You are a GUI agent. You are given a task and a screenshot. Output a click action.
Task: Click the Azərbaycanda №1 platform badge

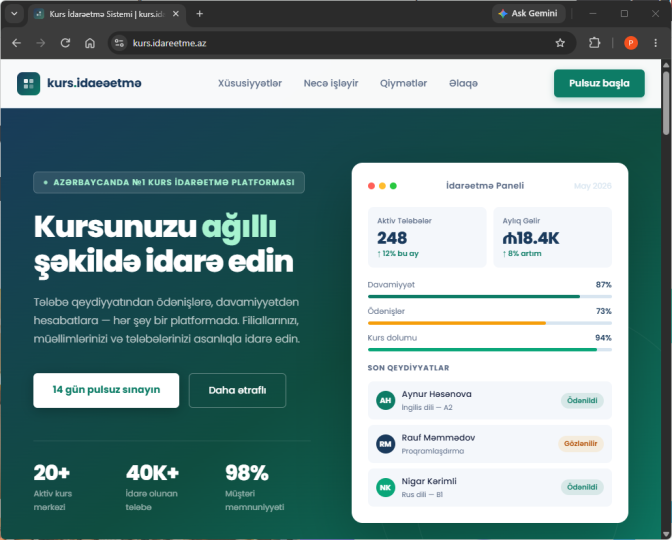169,182
